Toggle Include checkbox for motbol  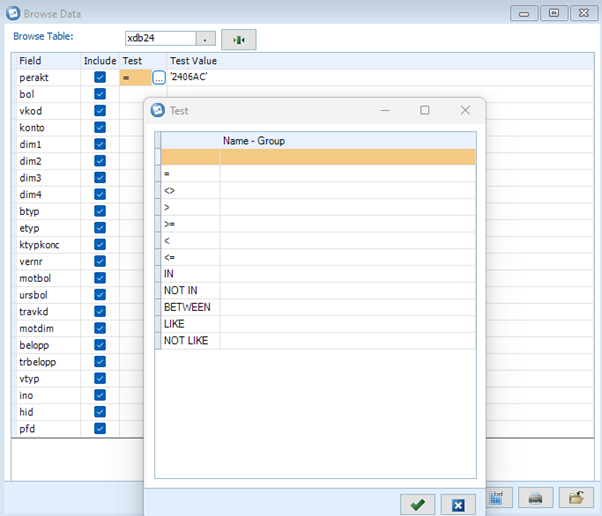pyautogui.click(x=100, y=278)
